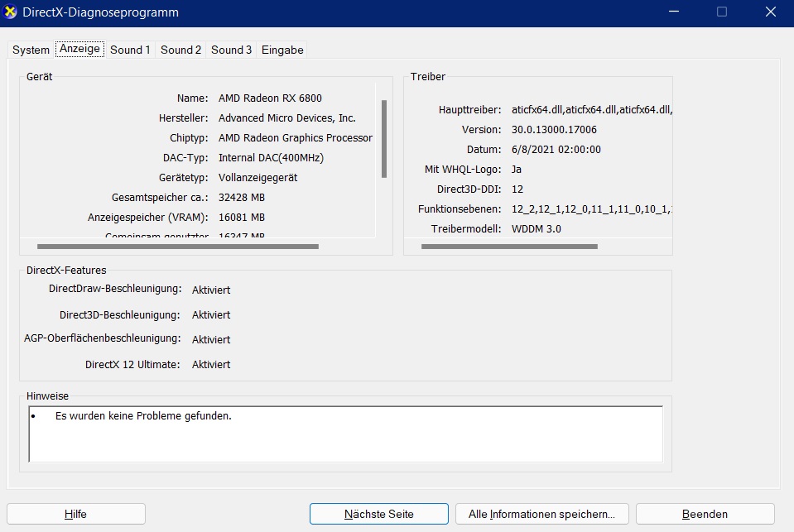The image size is (794, 532).
Task: Click the Anzeigespeicher (VRAM) label
Action: click(148, 218)
